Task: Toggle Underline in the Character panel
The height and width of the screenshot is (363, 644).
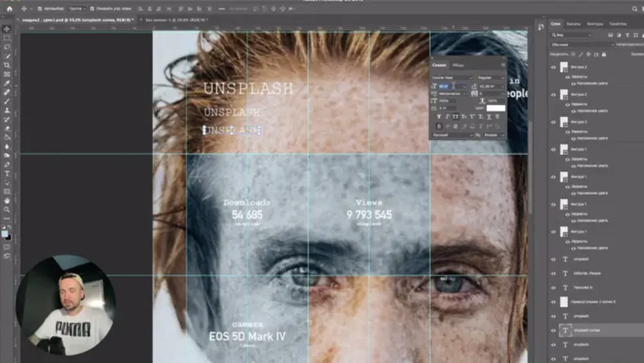Action: tap(489, 117)
